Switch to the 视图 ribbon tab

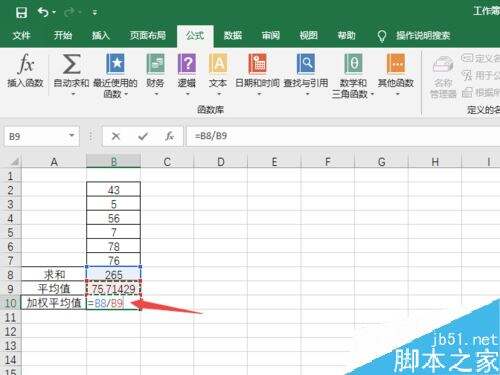(x=308, y=35)
